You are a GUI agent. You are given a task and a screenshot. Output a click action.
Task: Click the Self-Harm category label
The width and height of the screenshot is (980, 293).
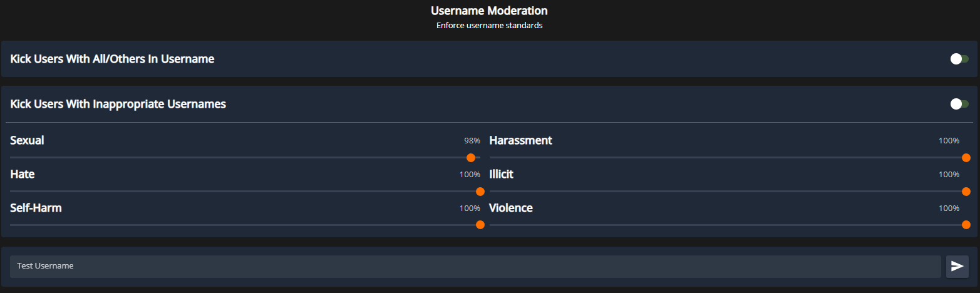click(x=36, y=208)
